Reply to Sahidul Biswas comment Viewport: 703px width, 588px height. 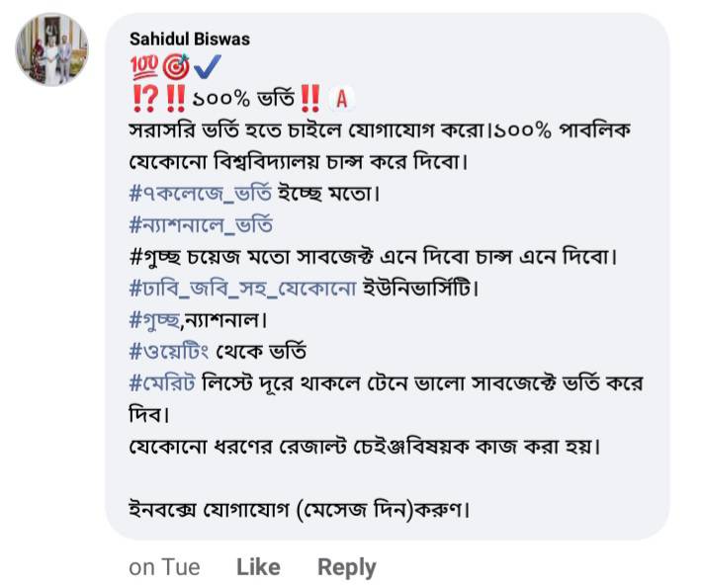[x=346, y=567]
